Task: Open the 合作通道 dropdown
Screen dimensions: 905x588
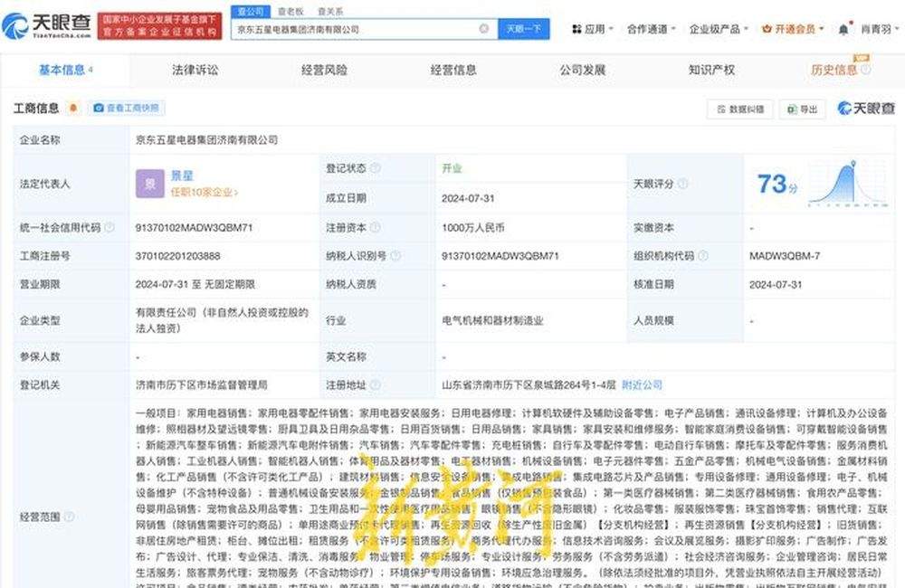Action: pyautogui.click(x=647, y=28)
